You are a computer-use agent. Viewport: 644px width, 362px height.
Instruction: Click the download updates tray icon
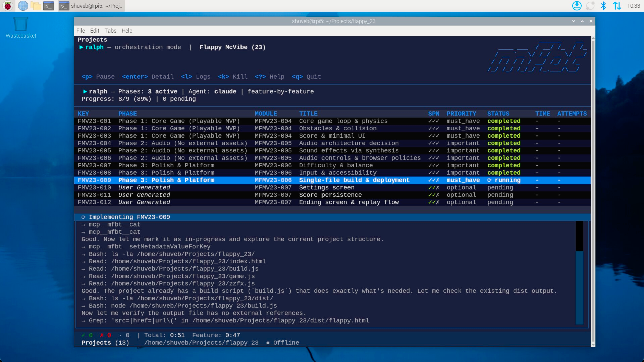[x=577, y=6]
